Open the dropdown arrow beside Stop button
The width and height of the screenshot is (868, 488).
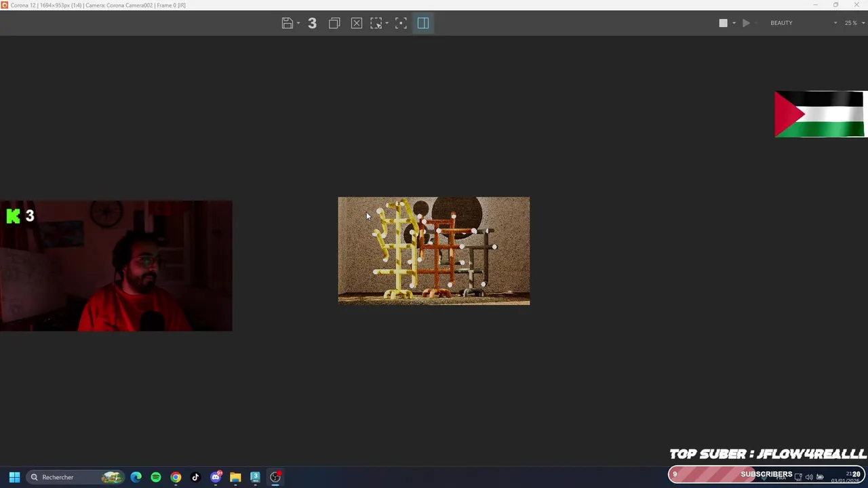pyautogui.click(x=734, y=24)
